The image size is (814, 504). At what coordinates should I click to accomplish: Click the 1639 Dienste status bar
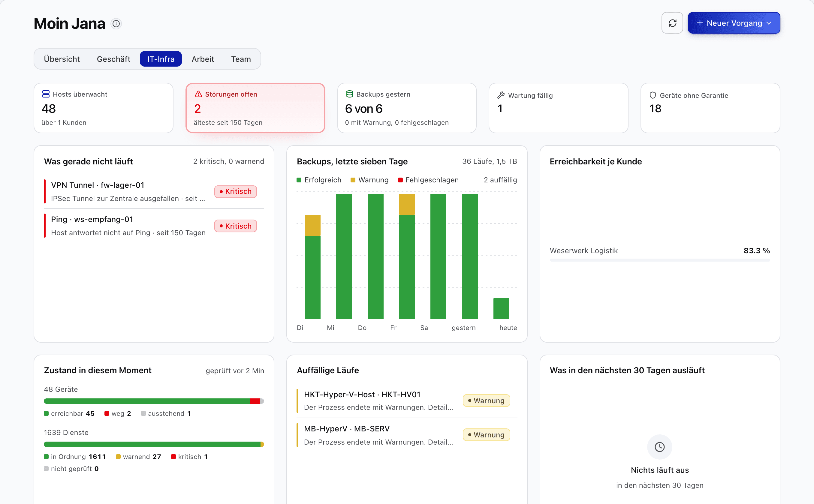click(x=154, y=444)
